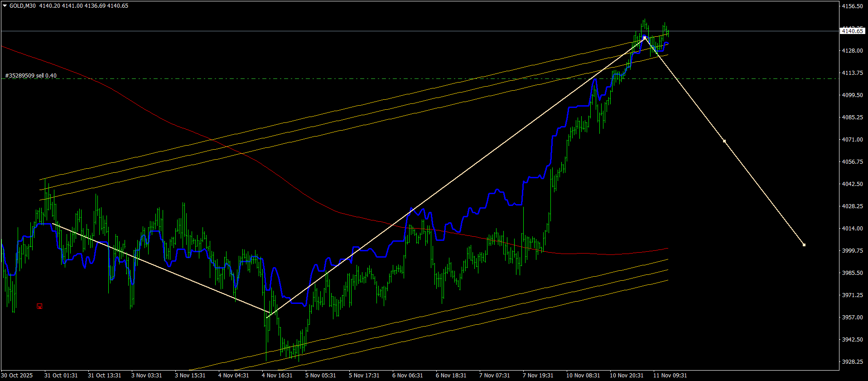
Task: Click the 31 Oct 13:31 time label
Action: click(x=105, y=376)
